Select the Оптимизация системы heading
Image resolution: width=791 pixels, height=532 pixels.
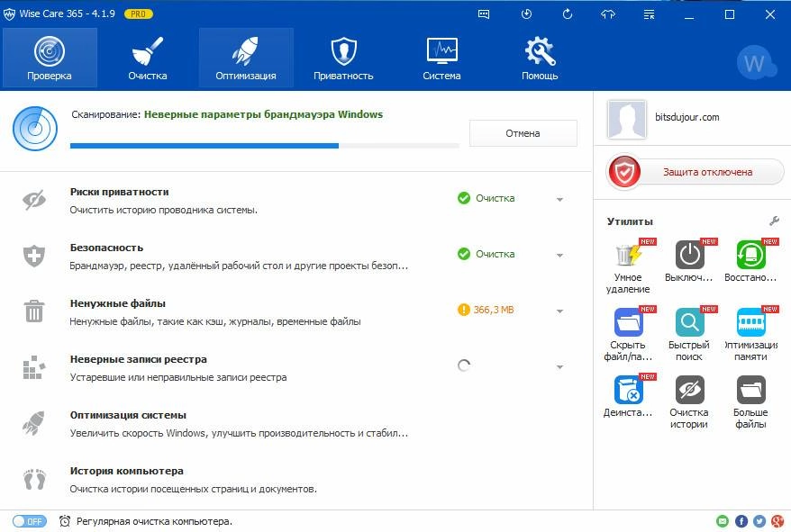pyautogui.click(x=128, y=415)
